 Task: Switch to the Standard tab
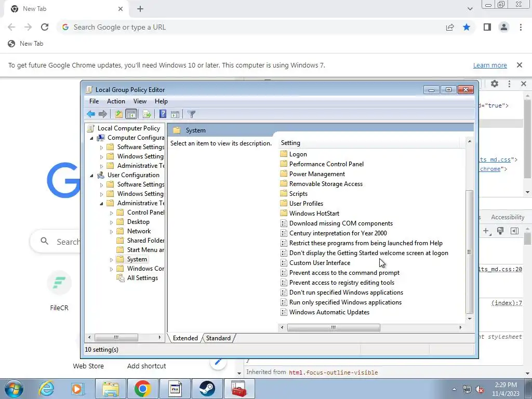point(218,338)
